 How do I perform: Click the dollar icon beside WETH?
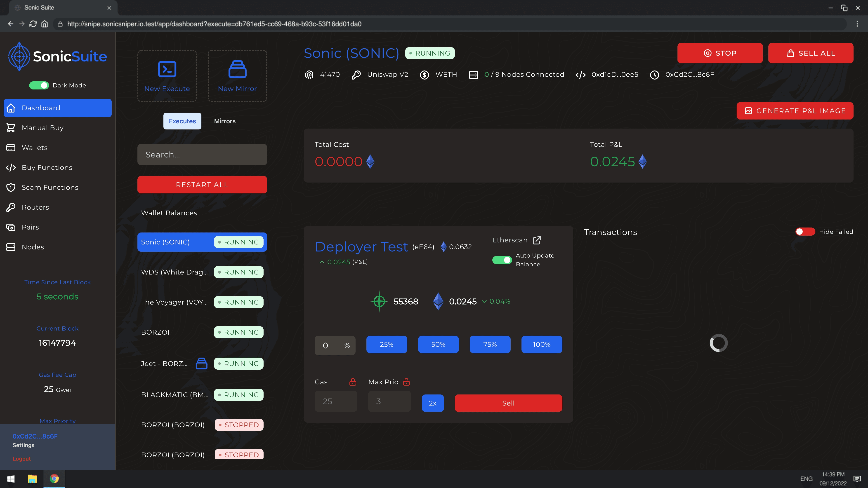click(425, 75)
